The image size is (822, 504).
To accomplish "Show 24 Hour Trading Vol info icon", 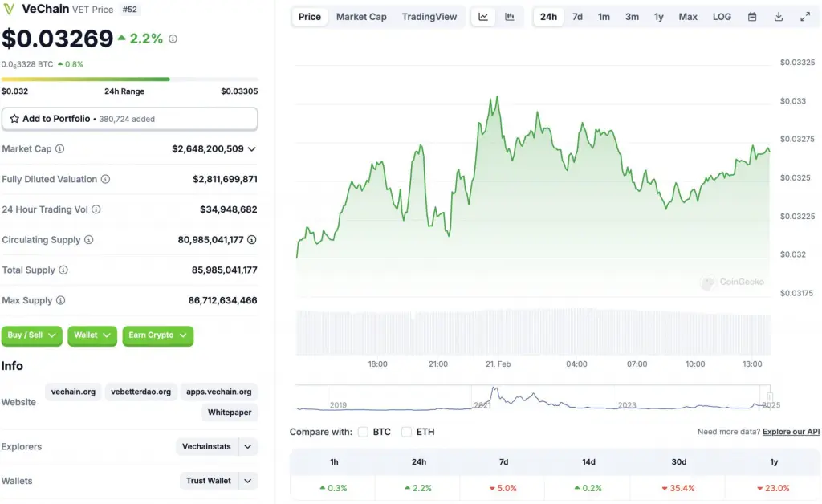I will pyautogui.click(x=96, y=209).
